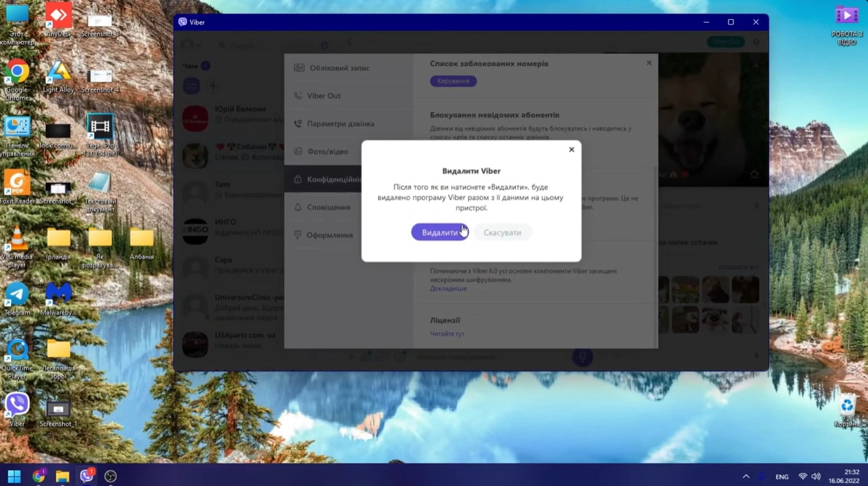Open File Explorer from the taskbar
The image size is (868, 486).
pos(62,476)
